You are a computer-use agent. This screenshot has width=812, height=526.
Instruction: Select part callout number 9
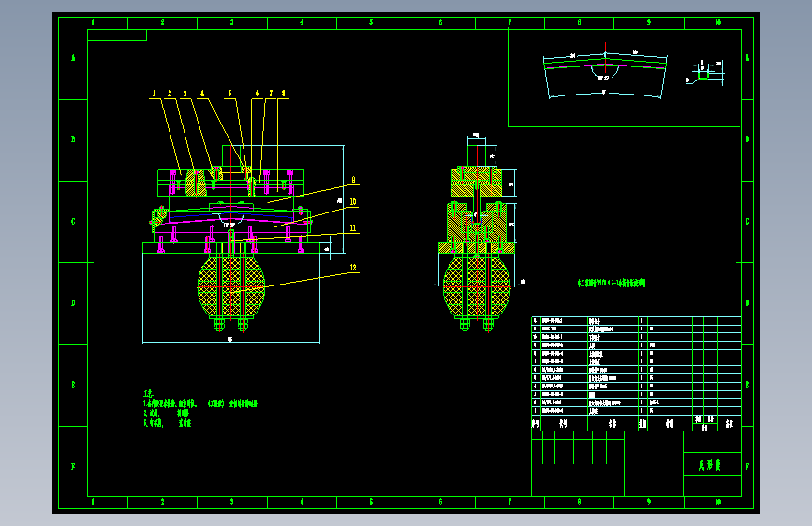[x=353, y=180]
